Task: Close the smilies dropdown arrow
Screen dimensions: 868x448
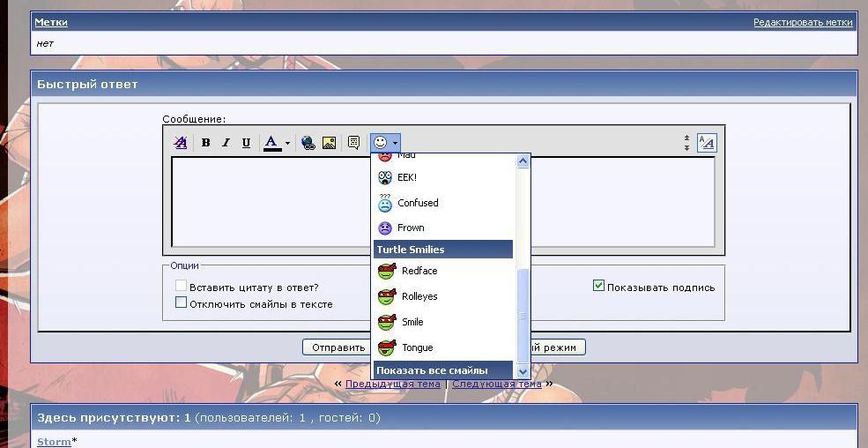Action: point(396,144)
